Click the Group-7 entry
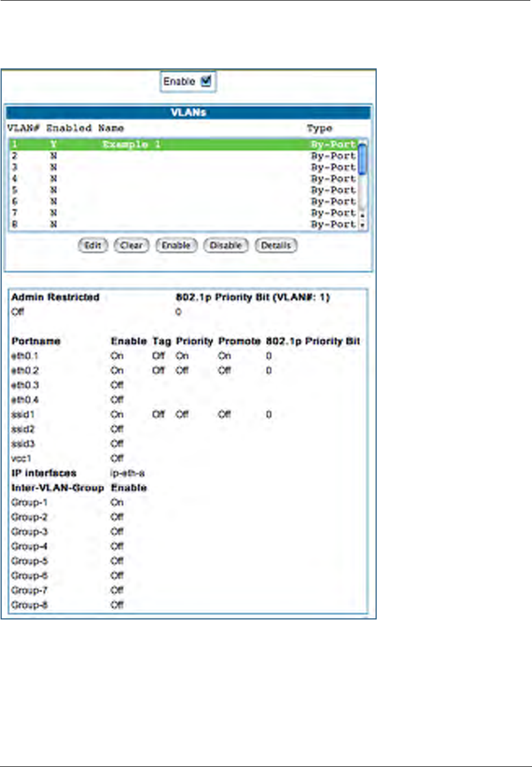This screenshot has height=767, width=532. [29, 591]
